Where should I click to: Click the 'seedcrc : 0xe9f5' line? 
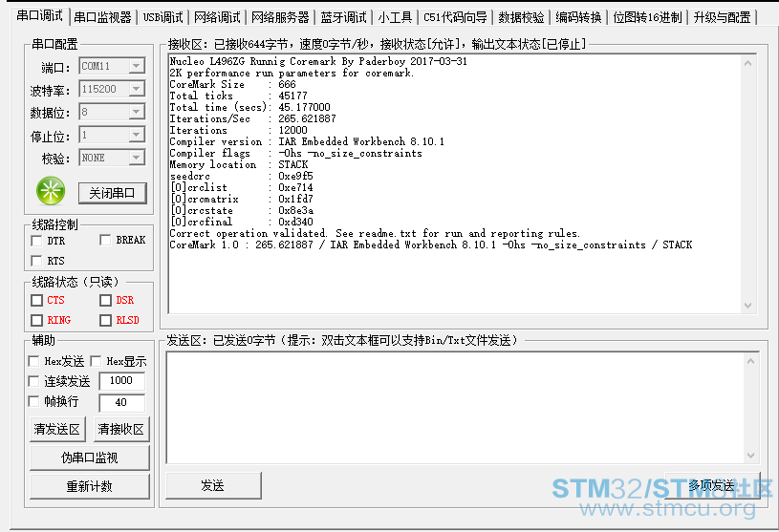point(242,176)
